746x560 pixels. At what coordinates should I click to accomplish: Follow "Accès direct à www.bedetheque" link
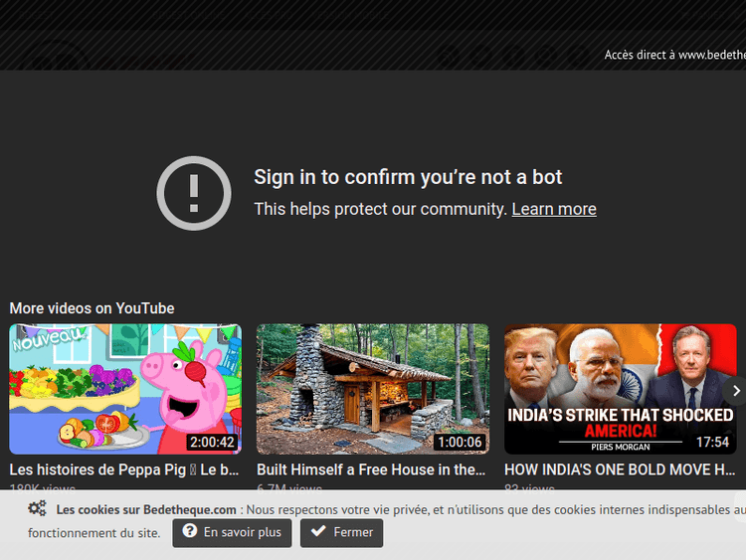pyautogui.click(x=674, y=55)
